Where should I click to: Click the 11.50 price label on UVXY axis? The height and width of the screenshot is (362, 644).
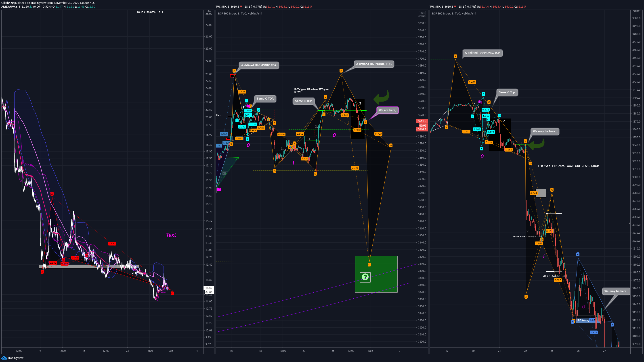209,288
